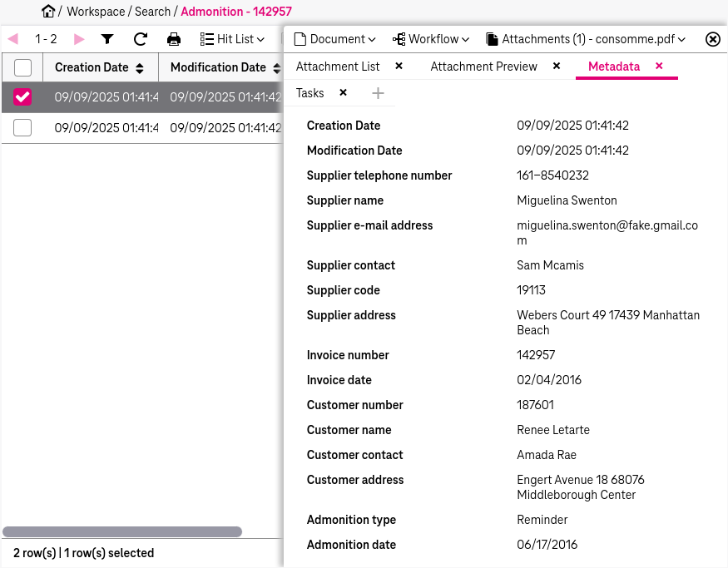Check the checkbox of the second row

22,128
